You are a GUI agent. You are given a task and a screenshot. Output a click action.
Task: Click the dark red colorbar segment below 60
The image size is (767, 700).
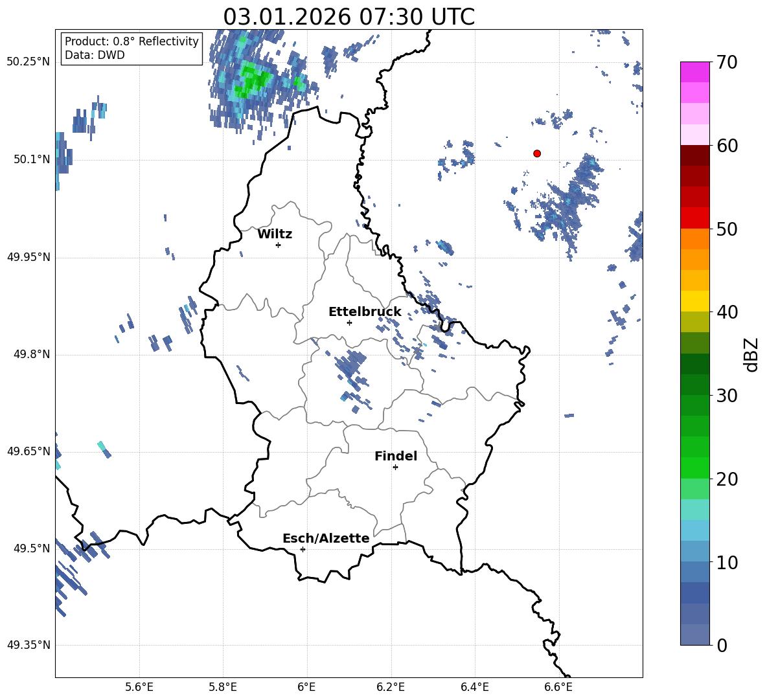tap(694, 155)
